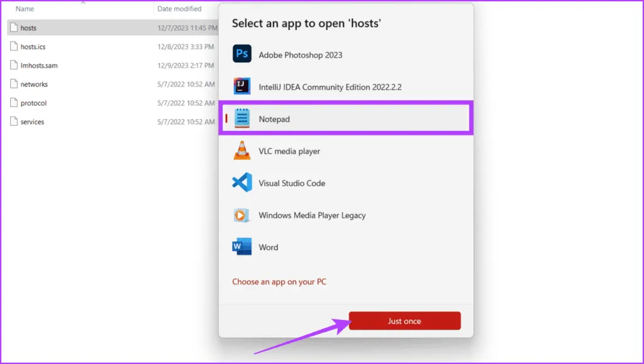Sort files by the Name column header
Image resolution: width=644 pixels, height=364 pixels.
click(x=25, y=9)
